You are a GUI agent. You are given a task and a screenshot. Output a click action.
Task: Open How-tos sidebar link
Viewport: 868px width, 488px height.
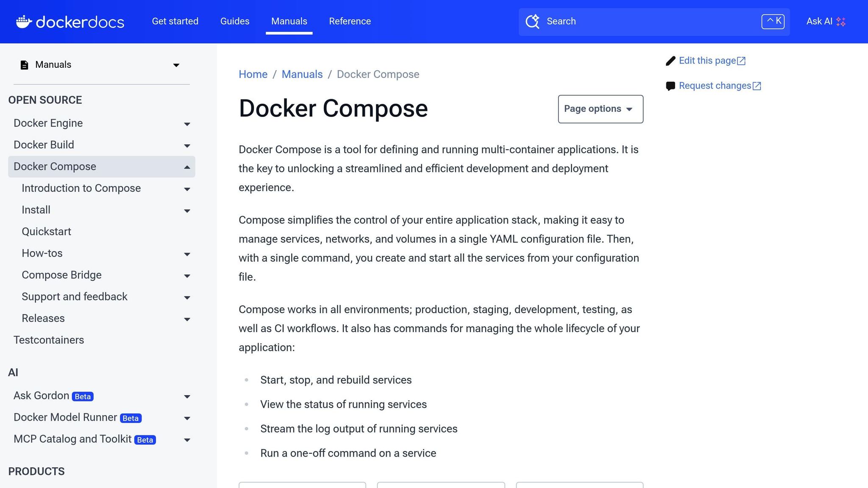42,253
